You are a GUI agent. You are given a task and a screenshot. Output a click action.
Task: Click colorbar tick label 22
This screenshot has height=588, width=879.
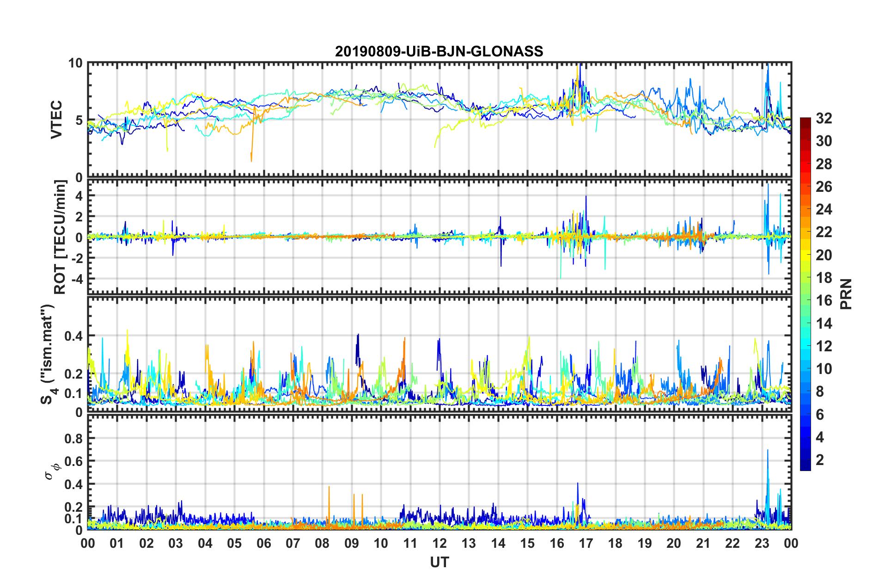(x=824, y=232)
